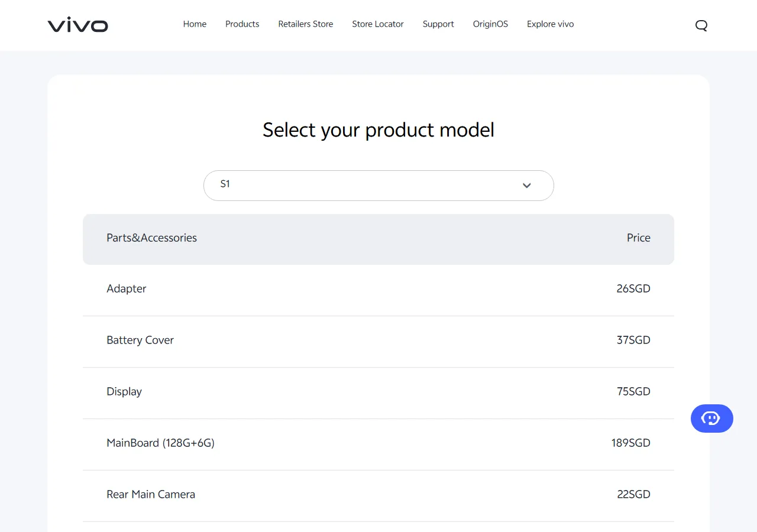Open the search magnifier icon
Viewport: 757px width, 532px height.
[701, 25]
